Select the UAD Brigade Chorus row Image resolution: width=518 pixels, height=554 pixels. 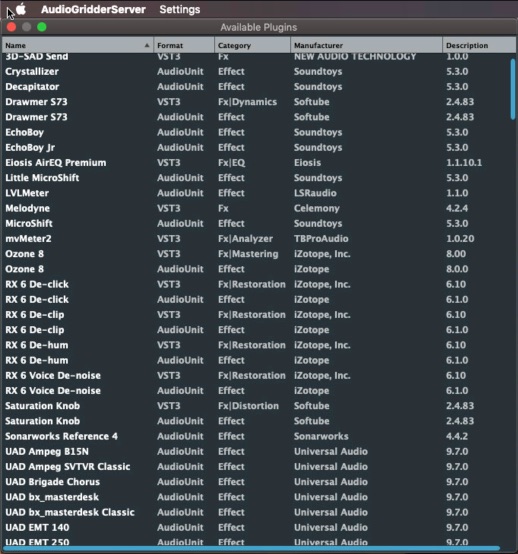point(256,482)
